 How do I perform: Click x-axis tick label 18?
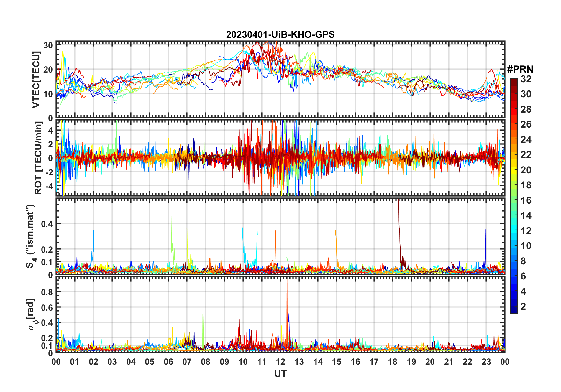[393, 362]
